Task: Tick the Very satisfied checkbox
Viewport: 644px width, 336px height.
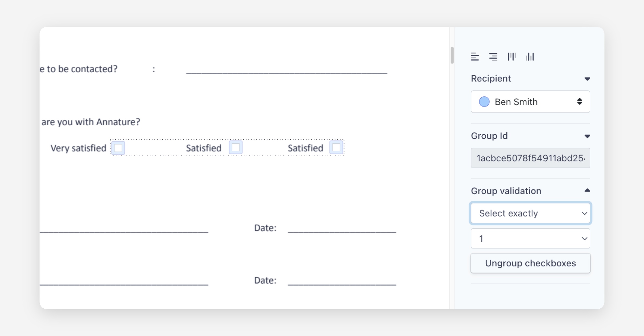Action: [118, 148]
